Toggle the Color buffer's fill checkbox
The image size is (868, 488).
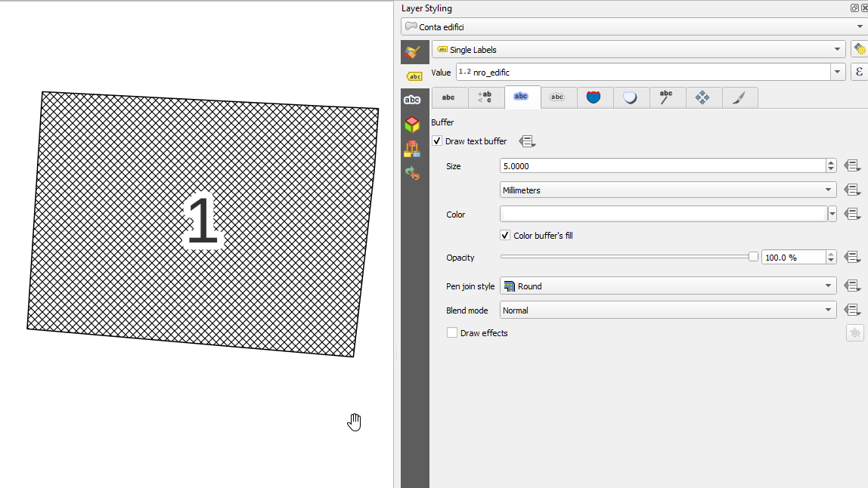click(x=505, y=236)
